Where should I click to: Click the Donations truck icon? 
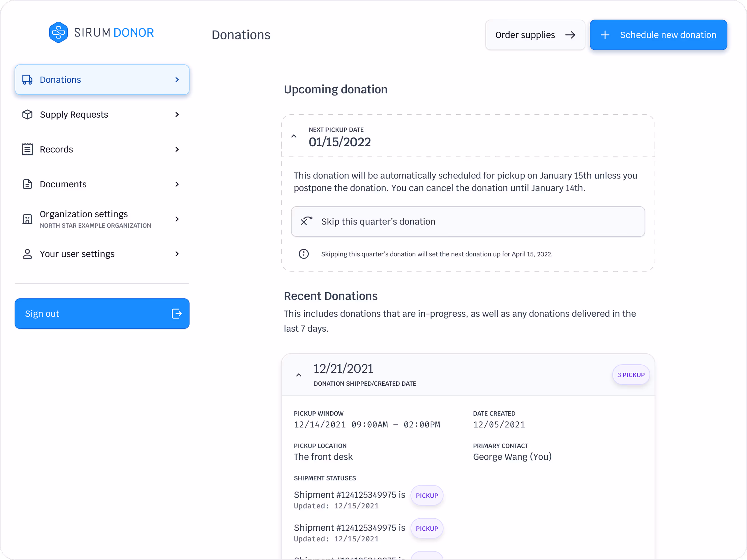point(27,80)
